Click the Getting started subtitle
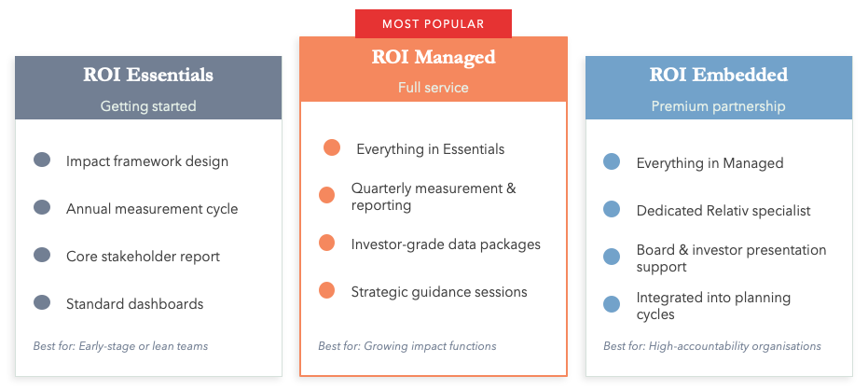The width and height of the screenshot is (868, 390). click(148, 106)
